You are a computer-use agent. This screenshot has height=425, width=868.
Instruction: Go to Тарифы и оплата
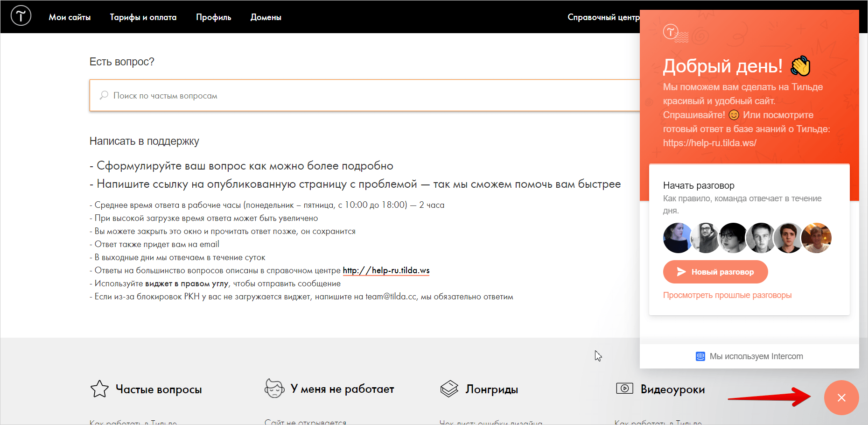pyautogui.click(x=143, y=17)
